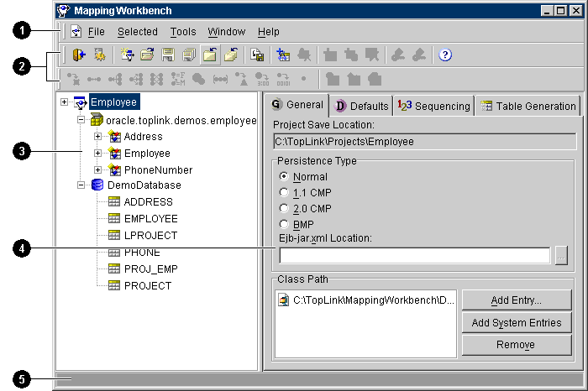This screenshot has width=588, height=391.
Task: Open the Selected menu
Action: point(138,32)
